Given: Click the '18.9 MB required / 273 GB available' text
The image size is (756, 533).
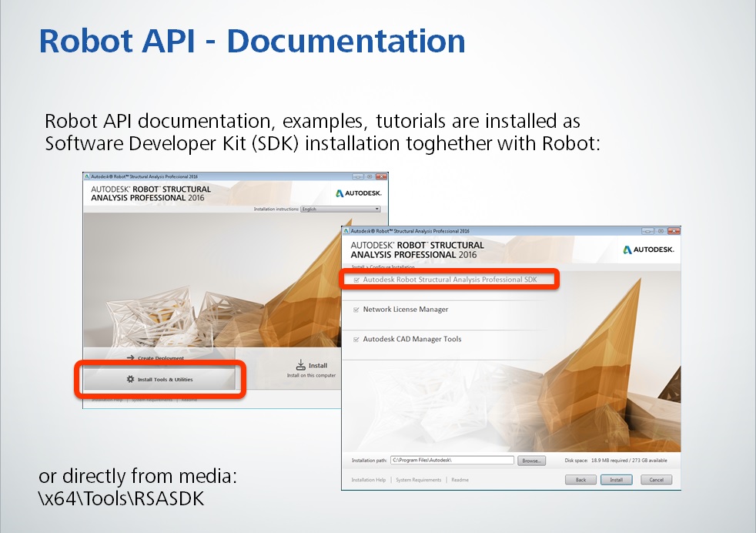Looking at the screenshot, I should pyautogui.click(x=629, y=461).
